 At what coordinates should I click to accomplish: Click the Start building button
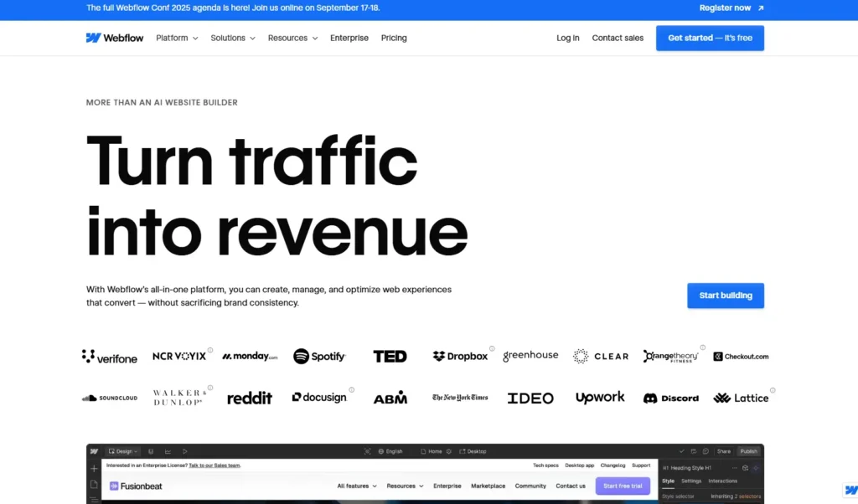coord(726,296)
